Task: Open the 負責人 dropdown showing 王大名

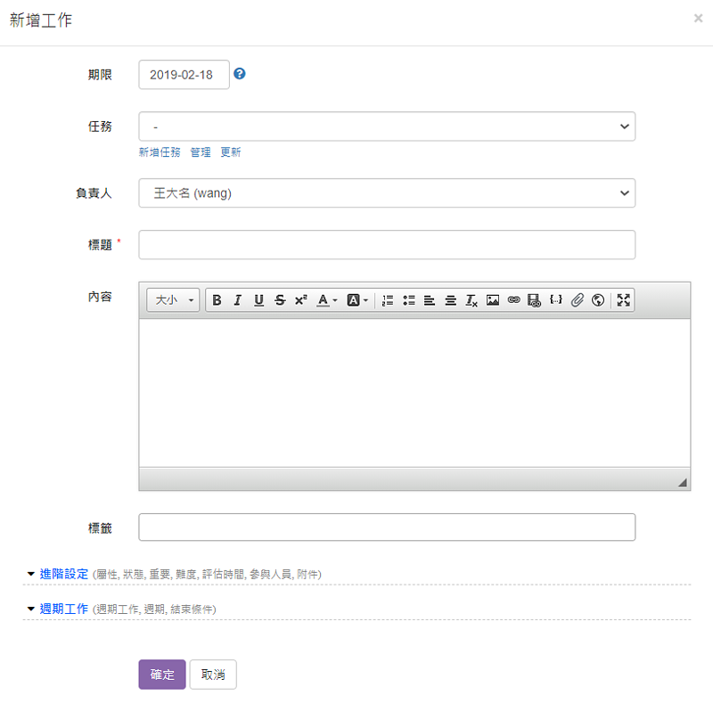Action: 387,193
